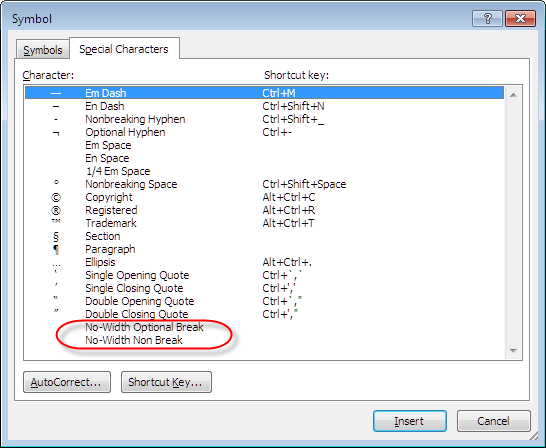Choose the Nonbreaking Space entry
546x448 pixels.
pos(264,184)
